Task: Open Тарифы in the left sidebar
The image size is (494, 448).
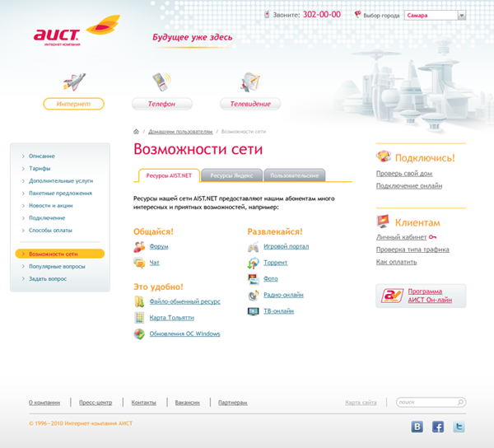Action: click(x=40, y=168)
